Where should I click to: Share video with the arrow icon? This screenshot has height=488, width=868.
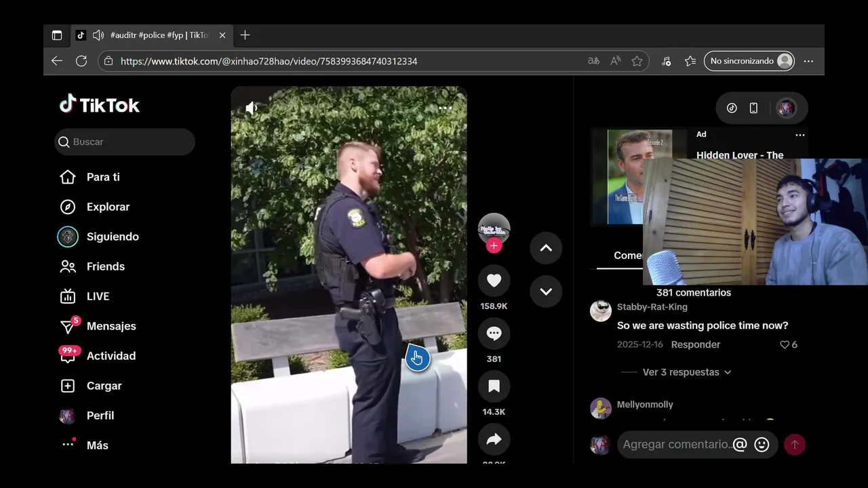pos(494,439)
